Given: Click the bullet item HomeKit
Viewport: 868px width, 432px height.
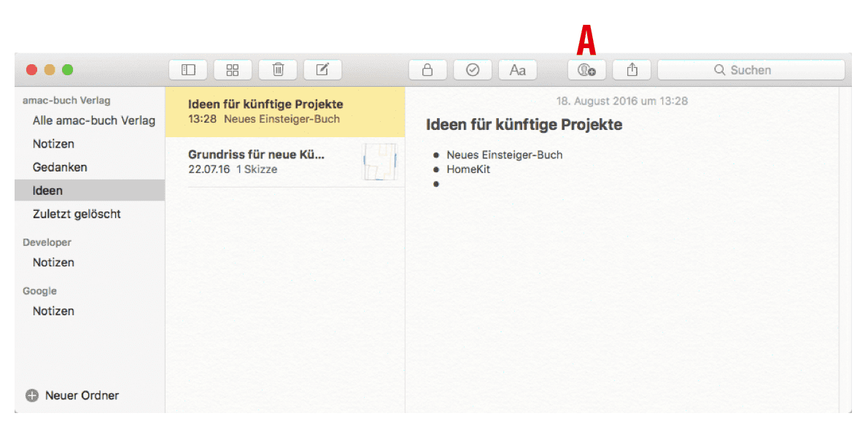Looking at the screenshot, I should (x=468, y=169).
